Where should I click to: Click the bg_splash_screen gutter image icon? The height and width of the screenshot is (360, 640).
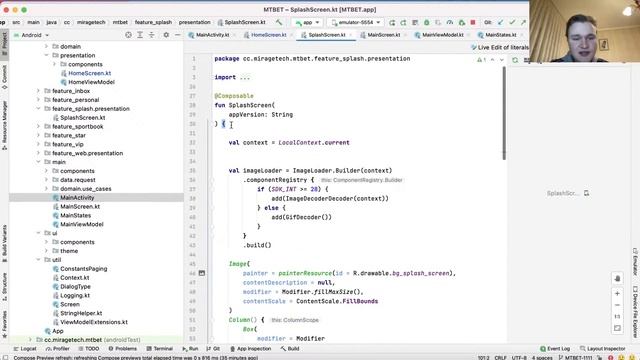(202, 273)
